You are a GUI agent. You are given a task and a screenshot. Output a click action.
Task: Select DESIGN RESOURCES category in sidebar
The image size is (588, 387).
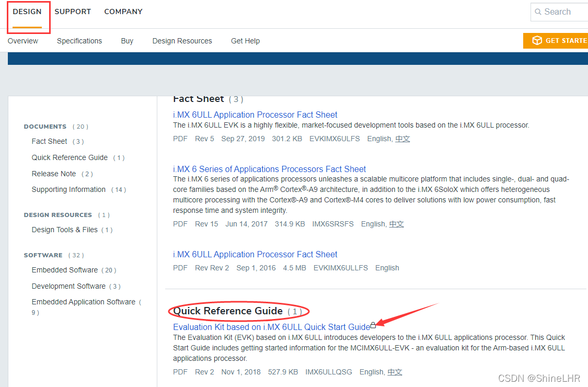[57, 215]
